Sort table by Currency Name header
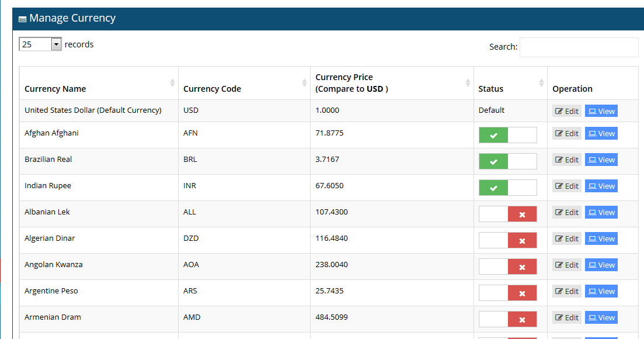644x339 pixels. tap(55, 89)
